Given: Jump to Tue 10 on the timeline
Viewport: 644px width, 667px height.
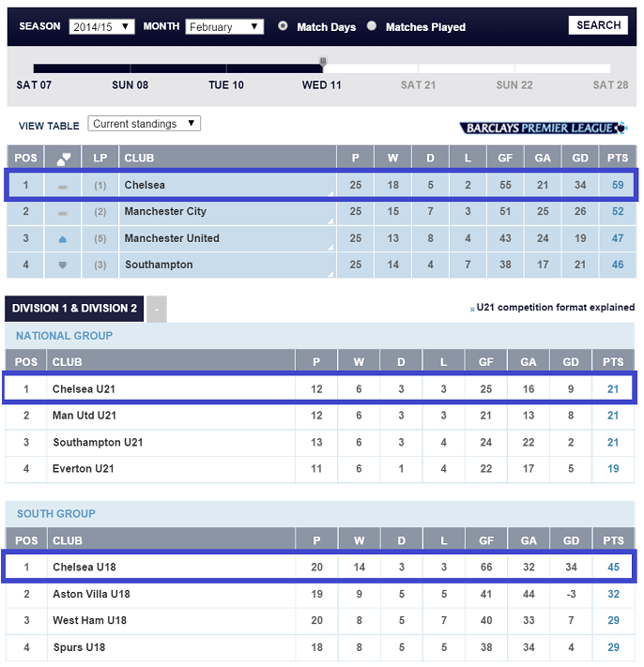Looking at the screenshot, I should [x=226, y=84].
